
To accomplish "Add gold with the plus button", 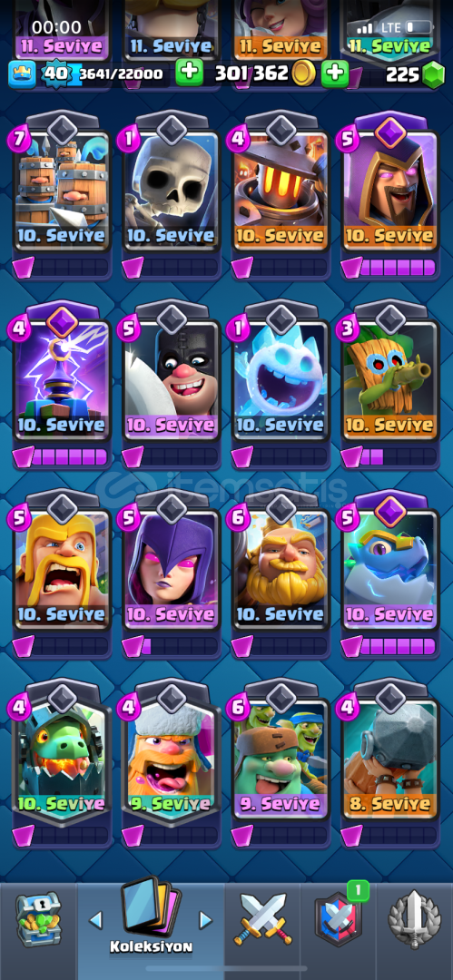I will click(335, 73).
